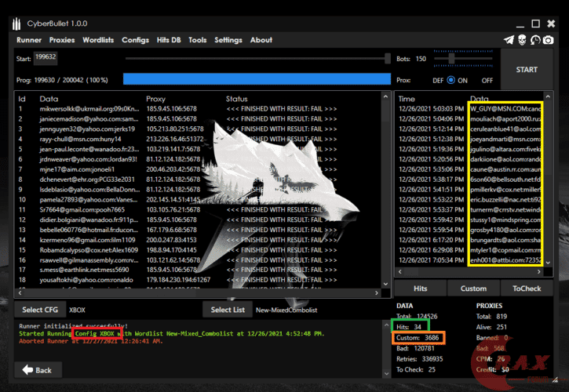Set proxy mode to OFF
Image resolution: width=569 pixels, height=392 pixels.
(x=487, y=80)
